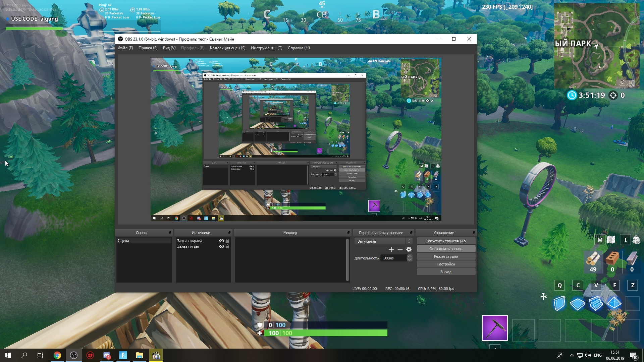Screen dimensions: 644x362
Task: Click the transition properties gear icon
Action: pyautogui.click(x=409, y=249)
